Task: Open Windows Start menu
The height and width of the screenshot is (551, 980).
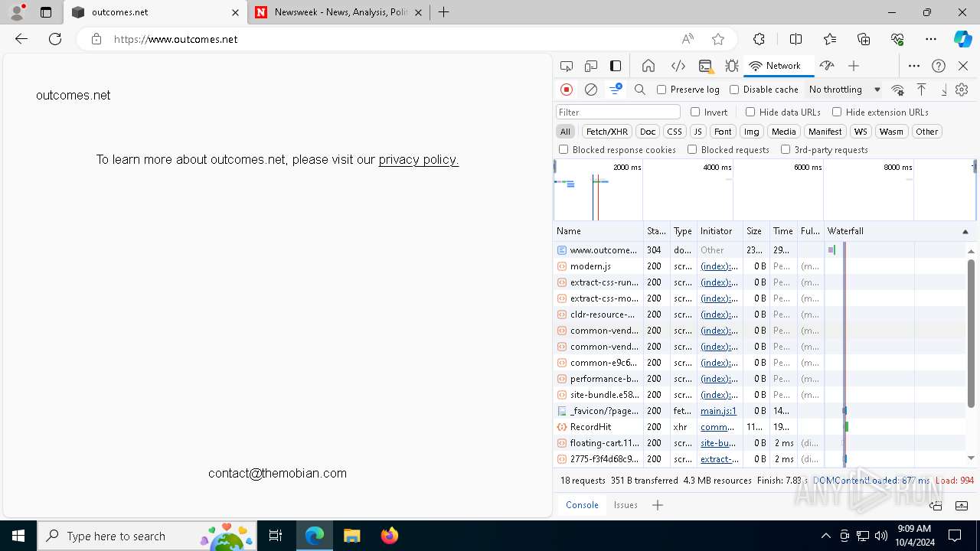Action: [x=18, y=536]
